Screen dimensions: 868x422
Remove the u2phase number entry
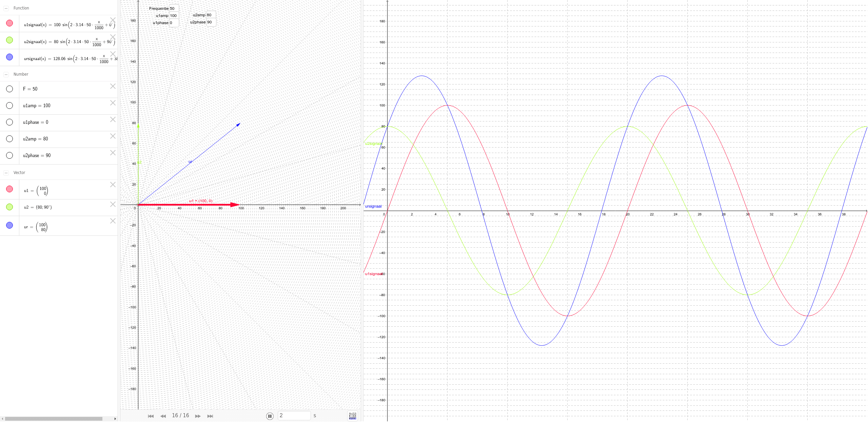point(113,153)
